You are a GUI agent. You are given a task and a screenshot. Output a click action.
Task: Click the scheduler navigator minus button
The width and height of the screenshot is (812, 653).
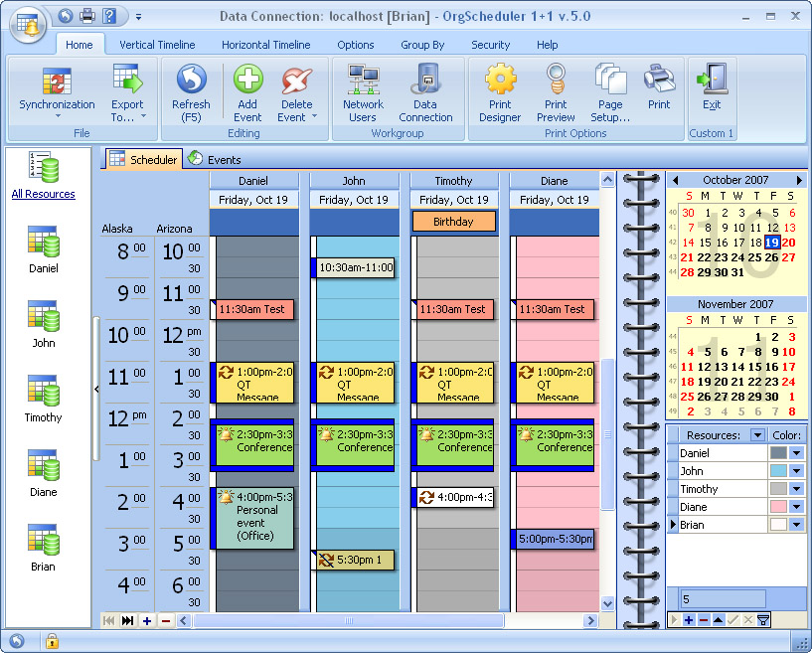tap(166, 620)
